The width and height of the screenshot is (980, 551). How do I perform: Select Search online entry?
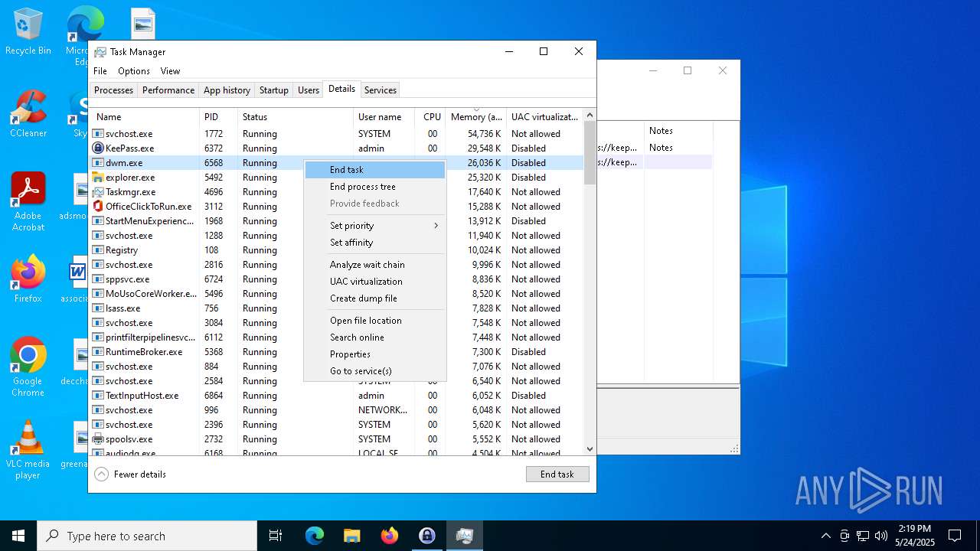click(x=375, y=337)
